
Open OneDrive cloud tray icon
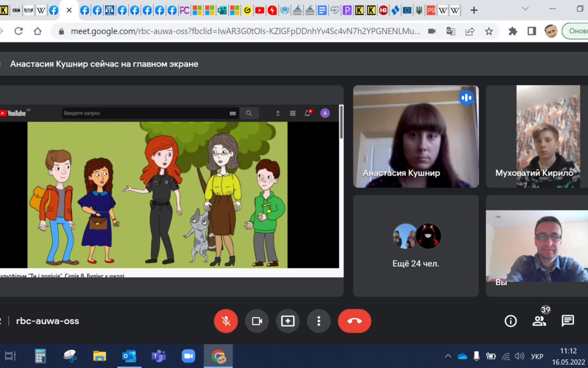pyautogui.click(x=462, y=356)
